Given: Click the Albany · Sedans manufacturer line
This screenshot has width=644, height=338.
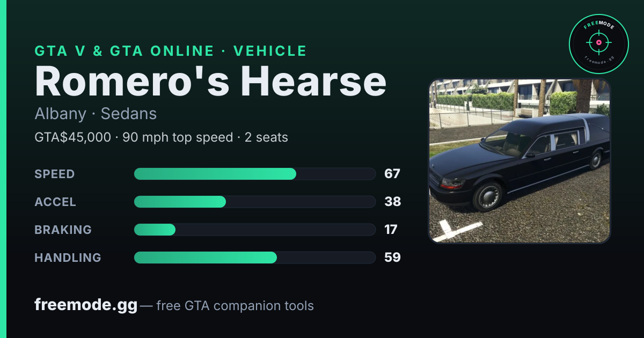Looking at the screenshot, I should (x=96, y=114).
